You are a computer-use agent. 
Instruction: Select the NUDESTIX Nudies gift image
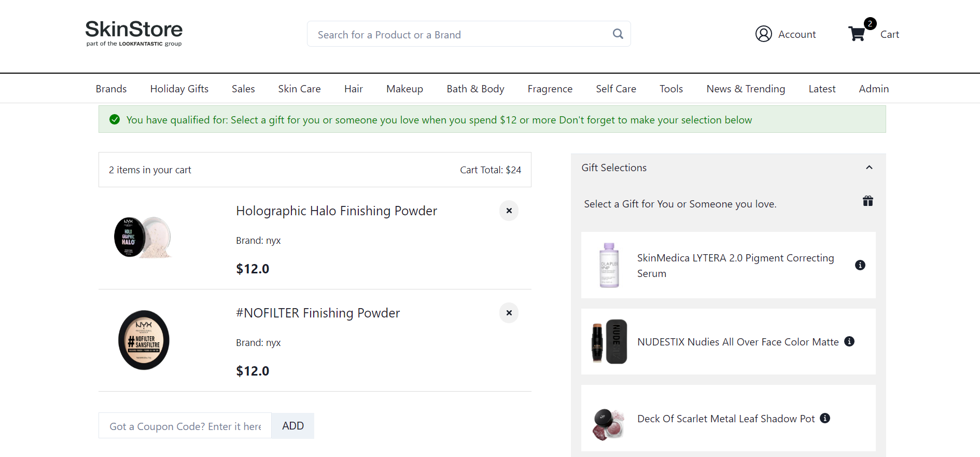pyautogui.click(x=609, y=341)
